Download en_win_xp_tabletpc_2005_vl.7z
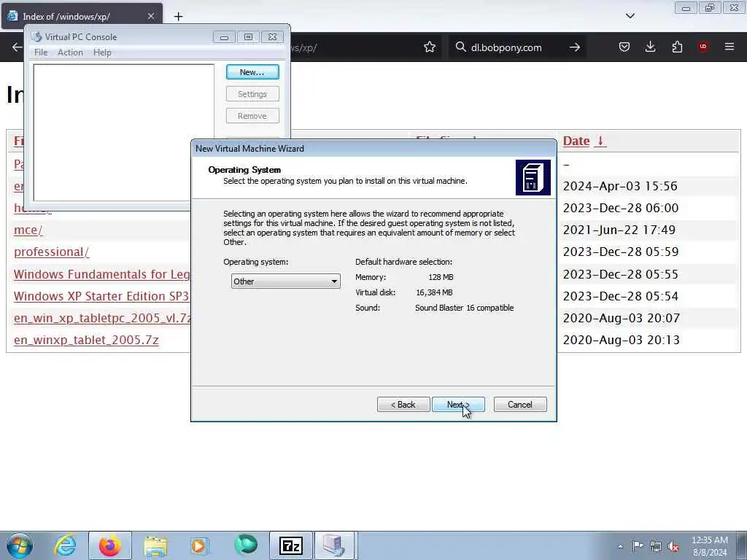 [102, 318]
